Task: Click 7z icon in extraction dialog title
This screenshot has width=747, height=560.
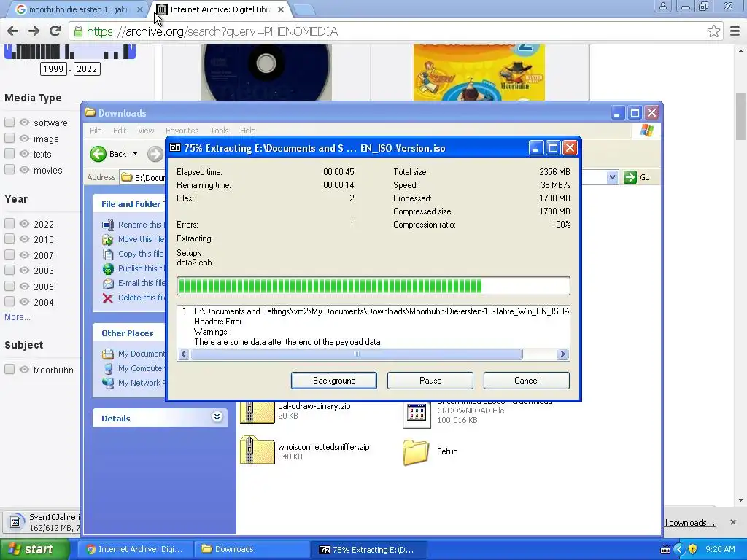Action: pos(175,147)
